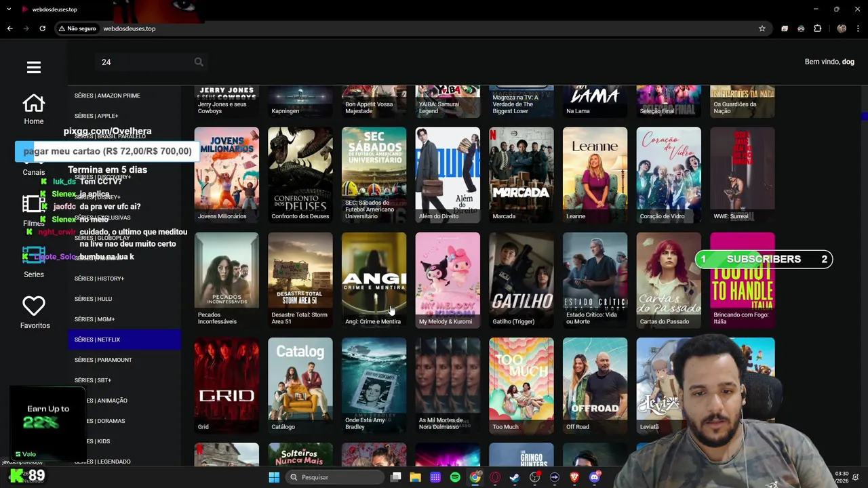Open the Jovens Milionários series poster

(x=226, y=175)
